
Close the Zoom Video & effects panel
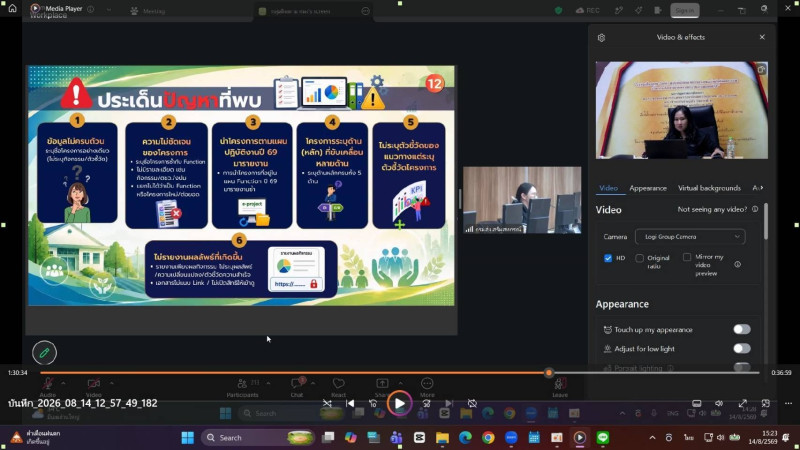[x=762, y=37]
